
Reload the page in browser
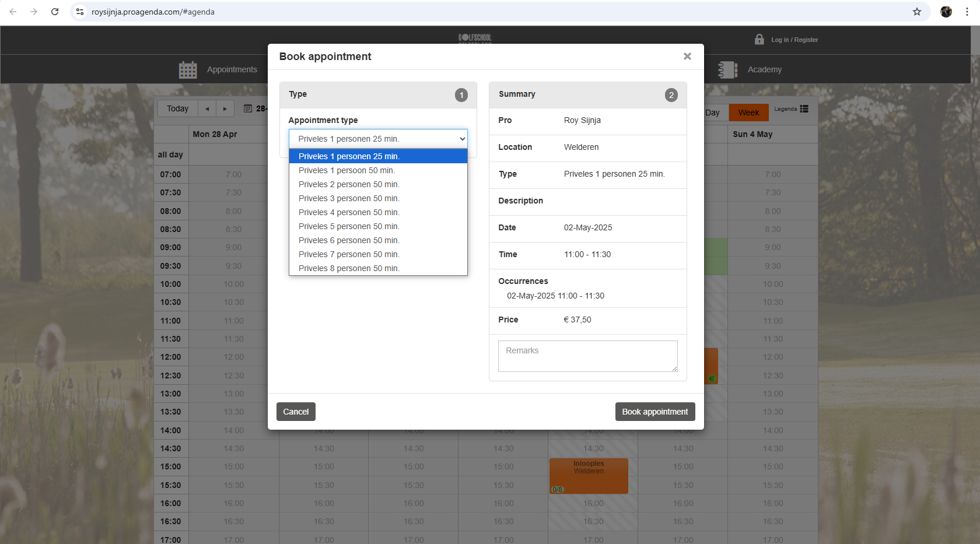tap(55, 12)
